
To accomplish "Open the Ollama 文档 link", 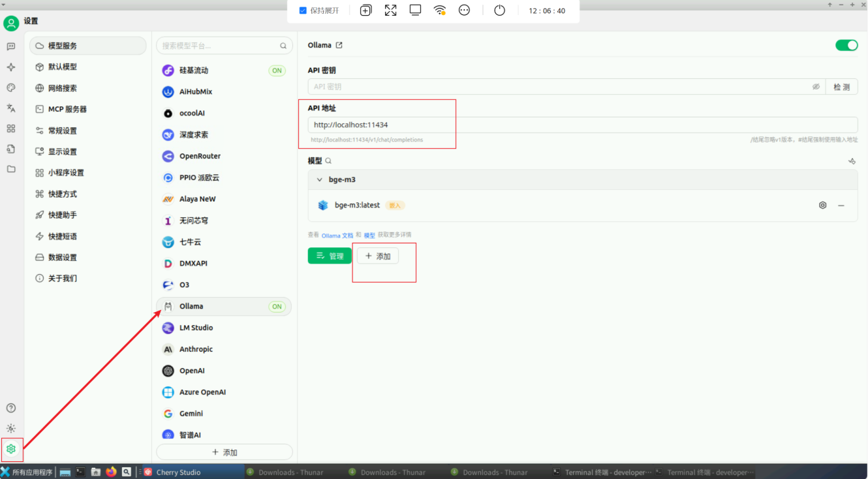I will point(337,236).
